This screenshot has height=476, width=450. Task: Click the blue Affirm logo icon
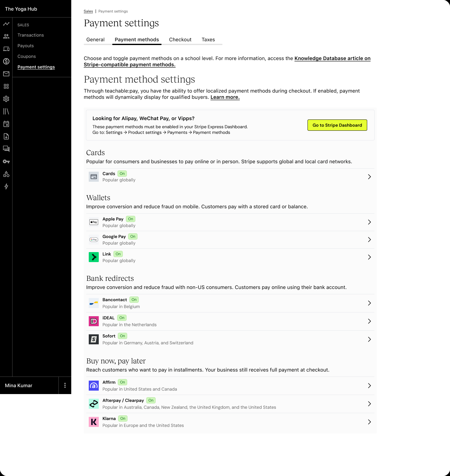coord(94,386)
